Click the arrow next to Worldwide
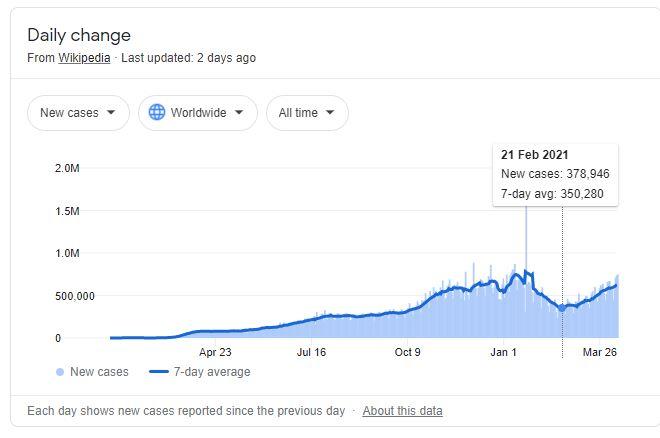The image size is (660, 438). click(238, 113)
